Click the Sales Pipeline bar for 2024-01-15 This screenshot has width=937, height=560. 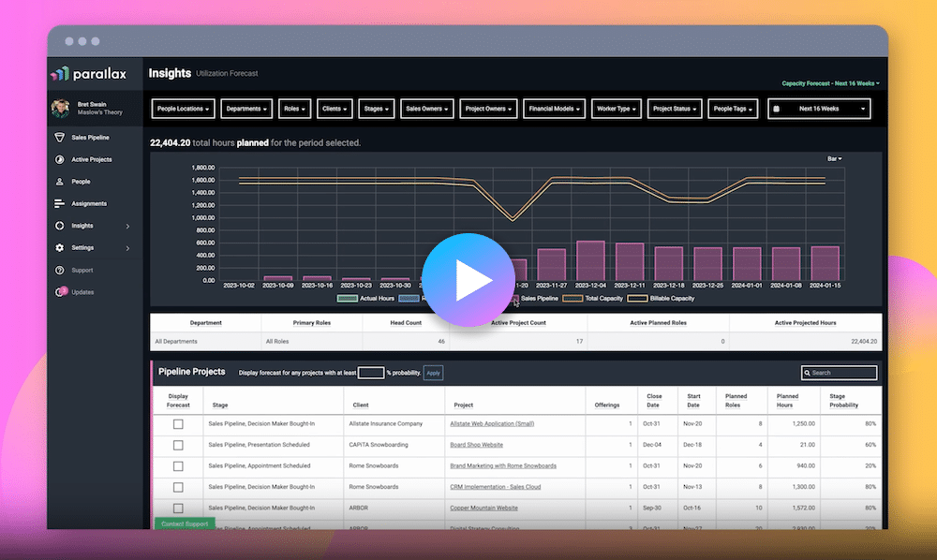(x=825, y=263)
